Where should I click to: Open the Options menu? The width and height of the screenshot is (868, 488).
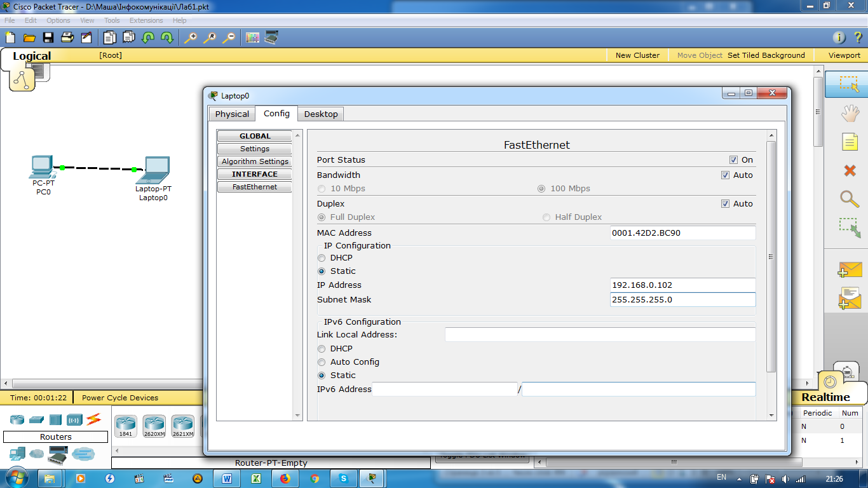(58, 20)
